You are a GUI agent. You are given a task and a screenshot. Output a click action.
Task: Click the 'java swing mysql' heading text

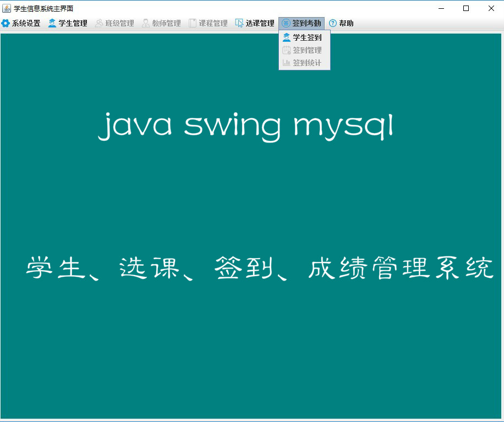pos(246,127)
